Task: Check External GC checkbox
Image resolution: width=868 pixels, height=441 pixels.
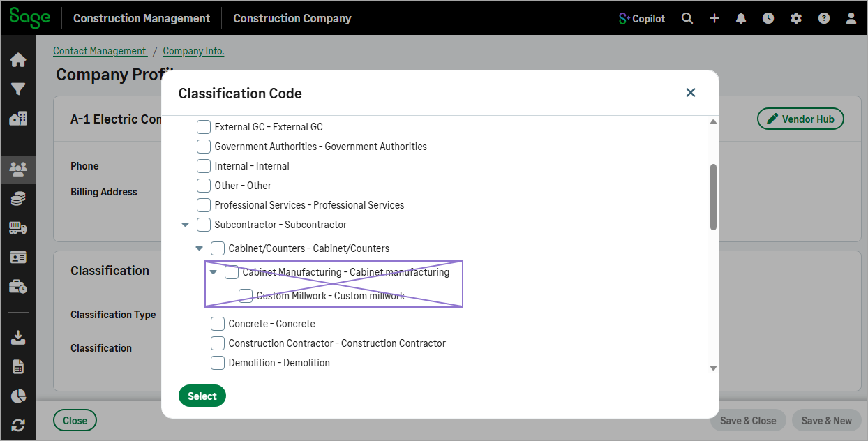Action: 204,127
